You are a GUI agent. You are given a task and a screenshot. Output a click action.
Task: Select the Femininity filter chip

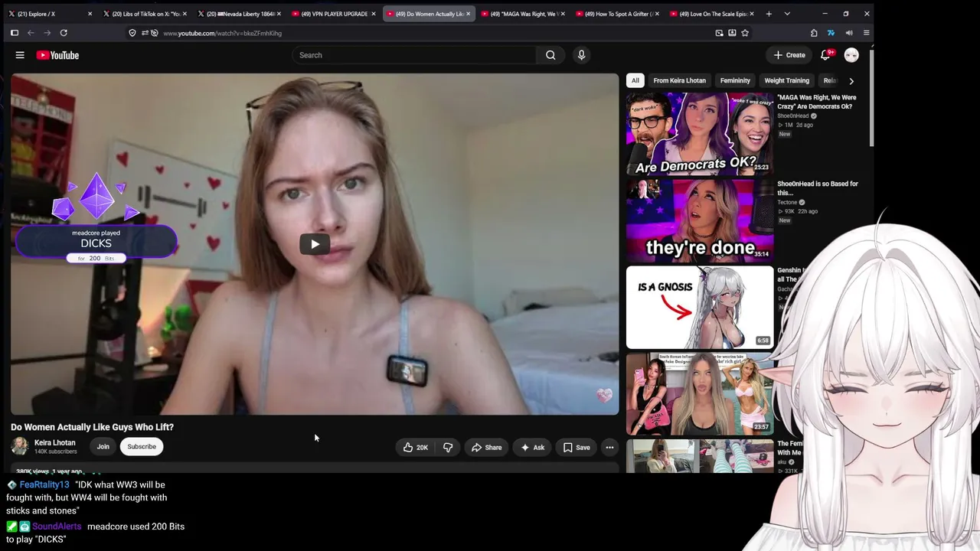pyautogui.click(x=735, y=80)
